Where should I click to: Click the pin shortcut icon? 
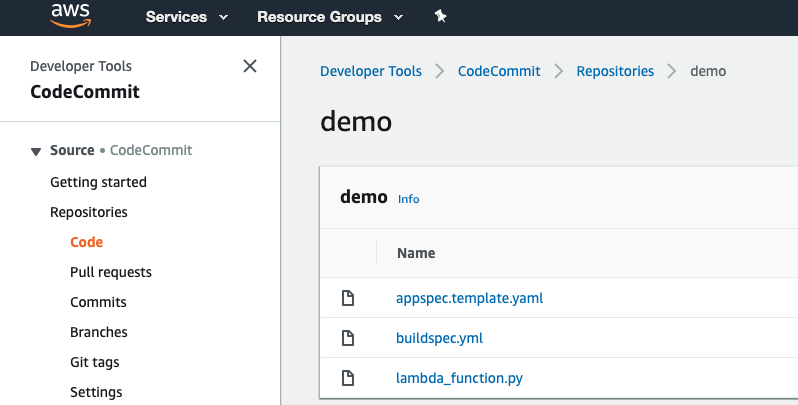(x=440, y=16)
